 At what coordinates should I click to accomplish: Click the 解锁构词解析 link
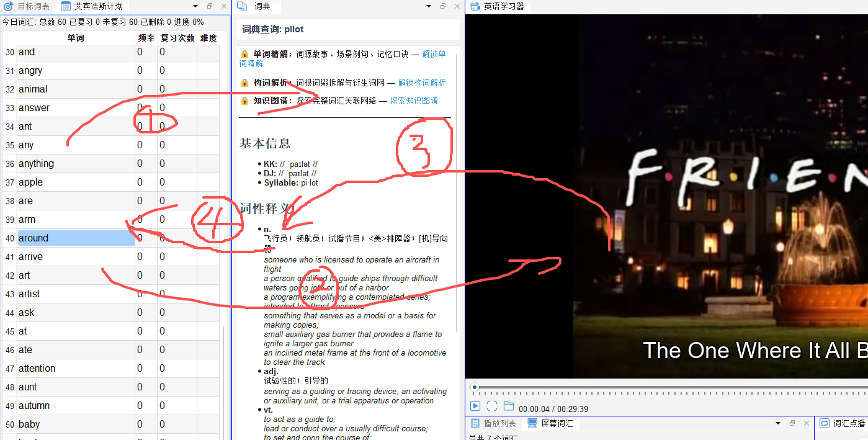pos(422,83)
